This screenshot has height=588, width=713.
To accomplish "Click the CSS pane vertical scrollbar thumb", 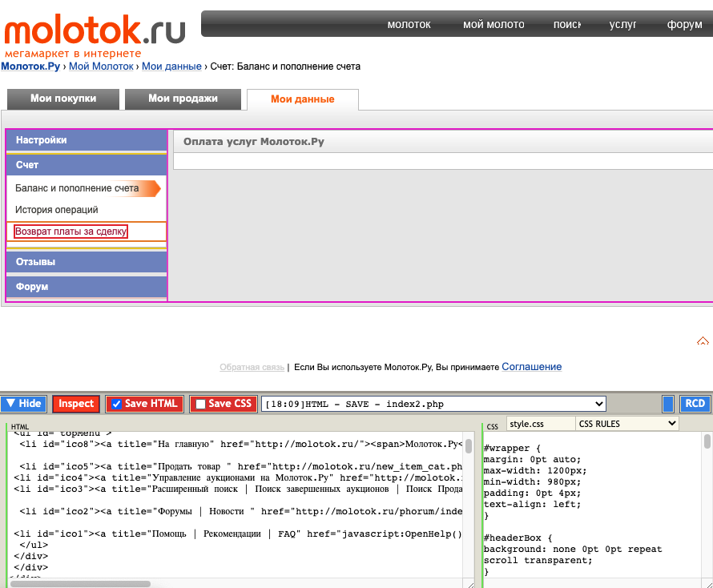I will pos(707,441).
